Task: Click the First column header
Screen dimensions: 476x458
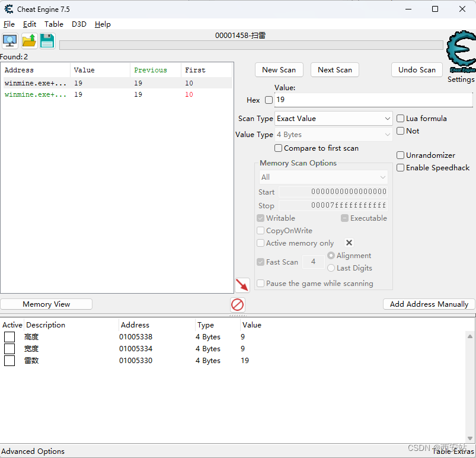Action: pos(206,70)
